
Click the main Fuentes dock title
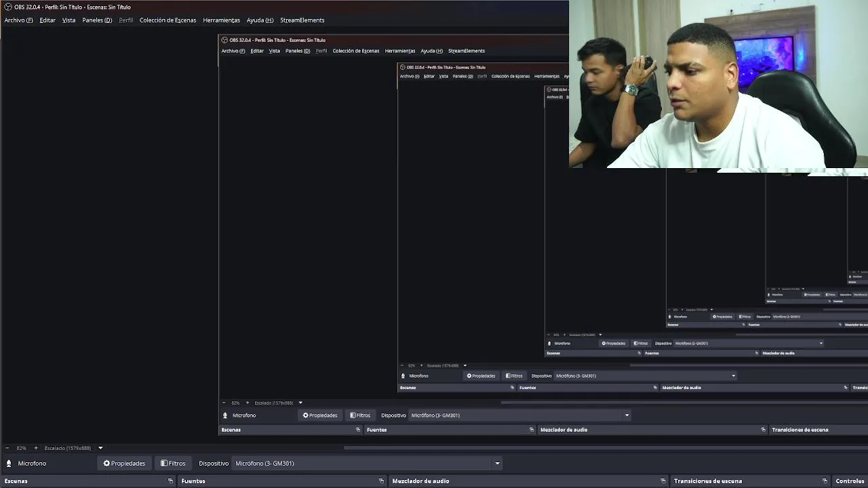point(193,481)
